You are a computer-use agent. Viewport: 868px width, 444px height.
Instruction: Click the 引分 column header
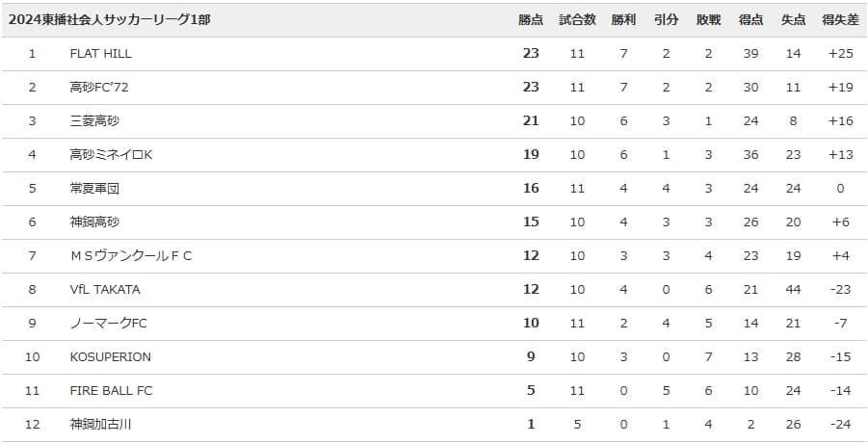coord(666,20)
